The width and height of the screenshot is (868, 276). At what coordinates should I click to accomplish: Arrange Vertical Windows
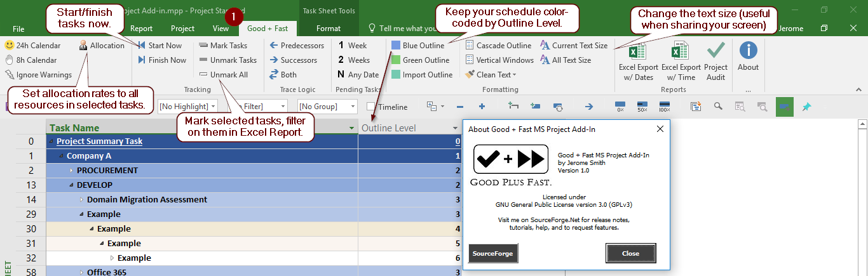(x=499, y=60)
